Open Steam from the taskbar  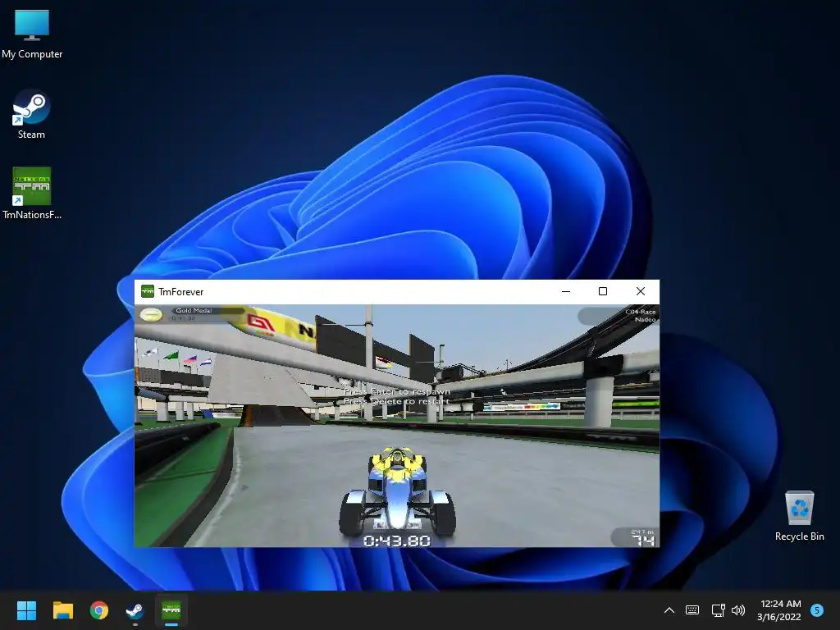[x=135, y=610]
